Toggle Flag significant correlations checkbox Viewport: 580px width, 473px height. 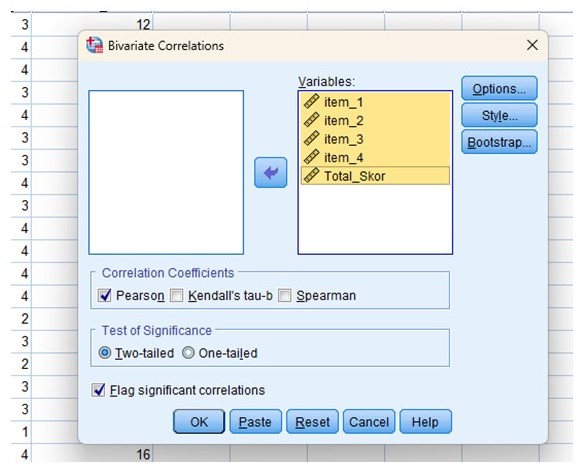(x=98, y=390)
